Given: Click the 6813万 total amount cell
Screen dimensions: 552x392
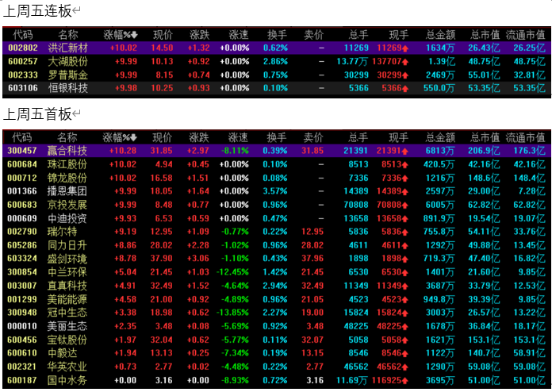Looking at the screenshot, I should (x=440, y=151).
